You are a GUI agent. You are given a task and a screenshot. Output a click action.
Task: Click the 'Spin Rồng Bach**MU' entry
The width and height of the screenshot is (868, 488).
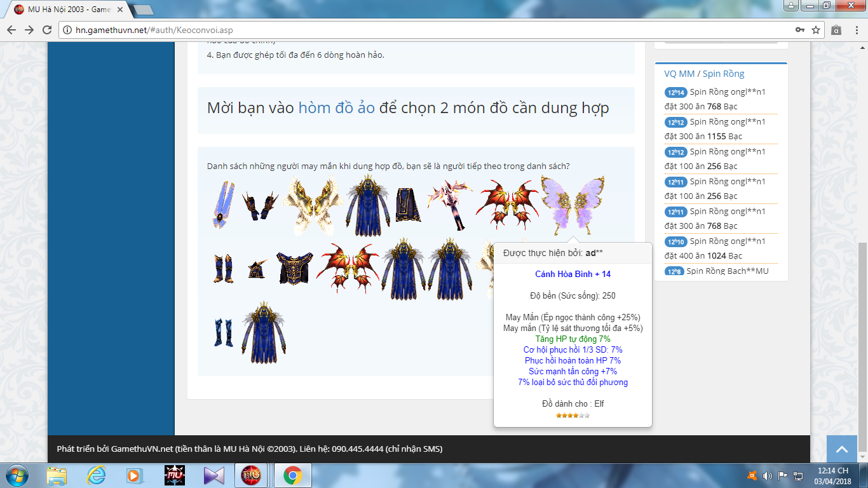coord(728,271)
